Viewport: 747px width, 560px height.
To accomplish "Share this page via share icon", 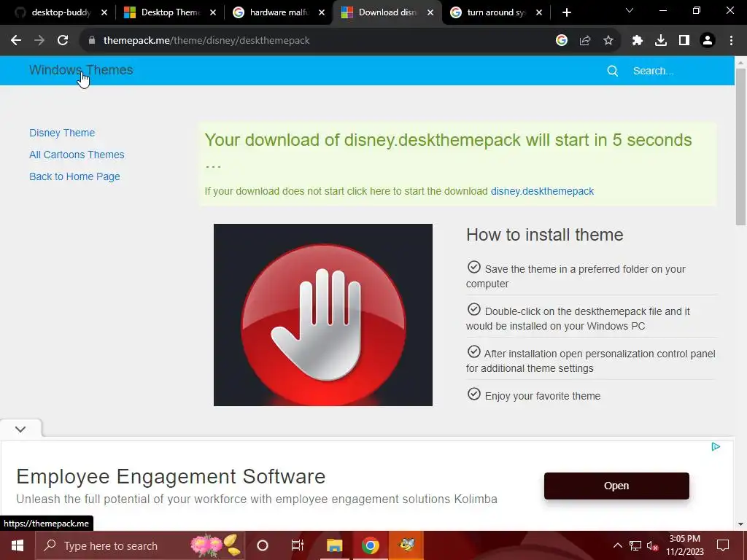I will pos(585,41).
